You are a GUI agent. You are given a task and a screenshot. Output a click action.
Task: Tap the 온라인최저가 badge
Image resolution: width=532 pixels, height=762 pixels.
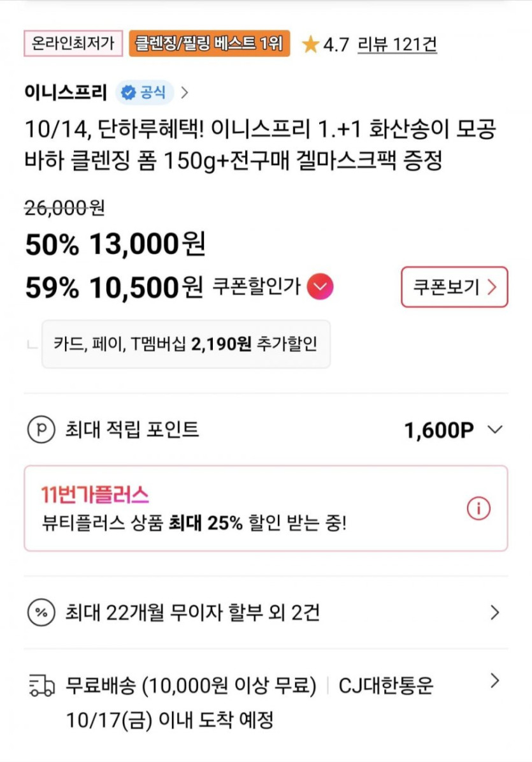coord(73,44)
